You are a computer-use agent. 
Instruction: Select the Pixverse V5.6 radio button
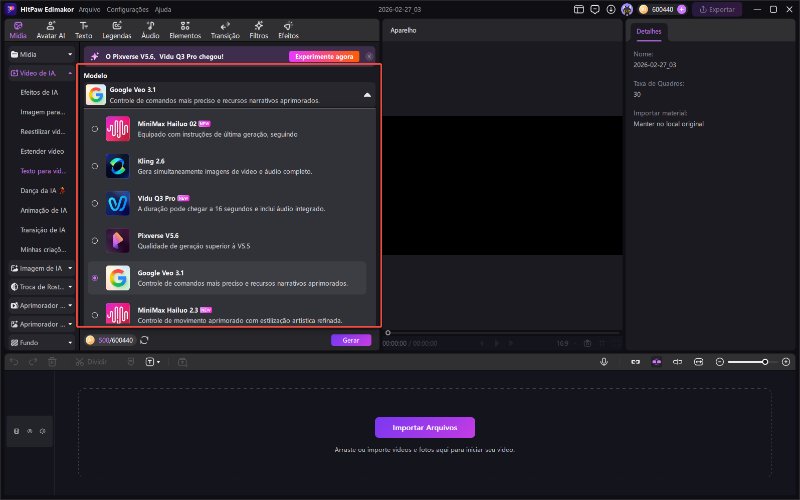(x=95, y=240)
